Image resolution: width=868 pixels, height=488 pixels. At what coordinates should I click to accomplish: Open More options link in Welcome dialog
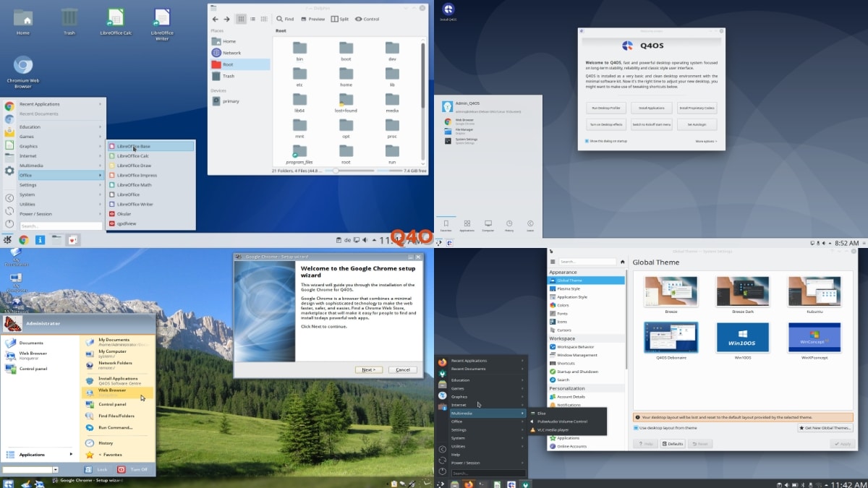point(706,141)
